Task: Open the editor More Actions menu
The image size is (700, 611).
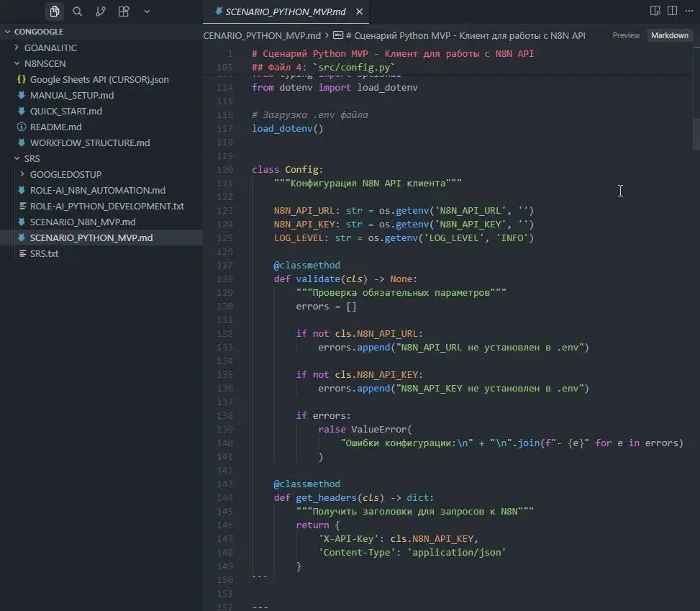Action: pyautogui.click(x=688, y=10)
